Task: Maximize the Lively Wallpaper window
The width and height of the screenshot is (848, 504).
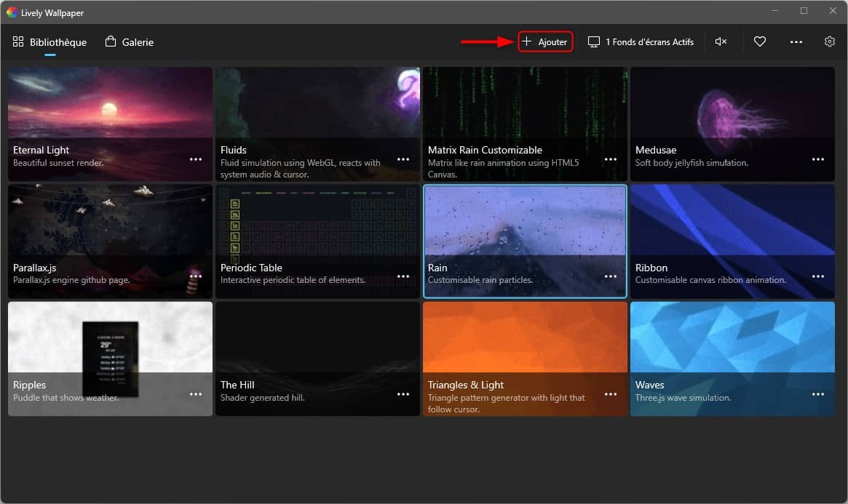Action: pyautogui.click(x=804, y=11)
